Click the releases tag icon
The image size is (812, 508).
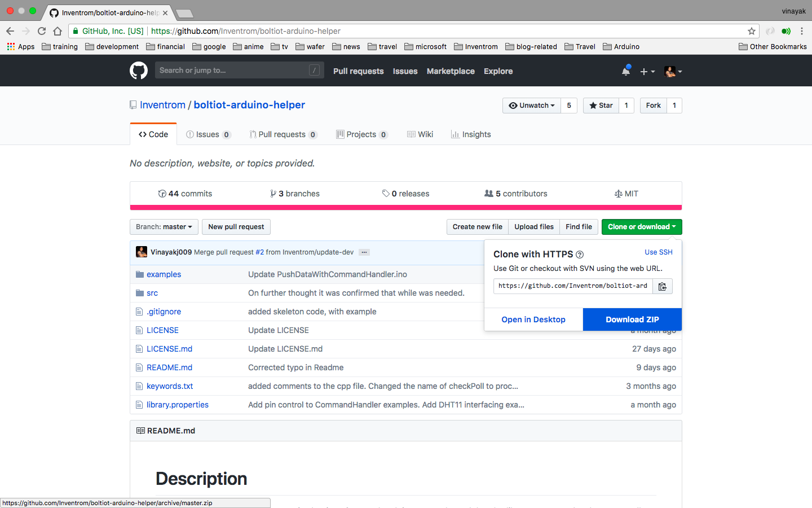pyautogui.click(x=386, y=193)
